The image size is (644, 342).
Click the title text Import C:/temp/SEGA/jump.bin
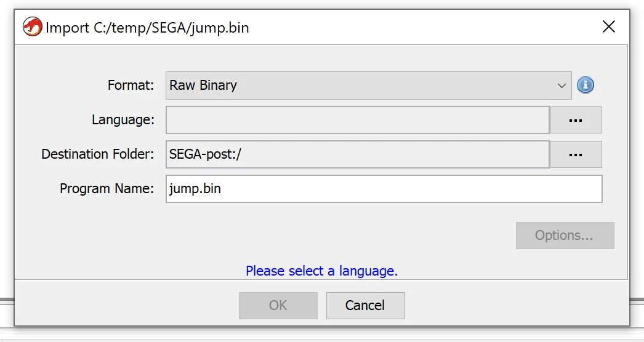coord(147,28)
